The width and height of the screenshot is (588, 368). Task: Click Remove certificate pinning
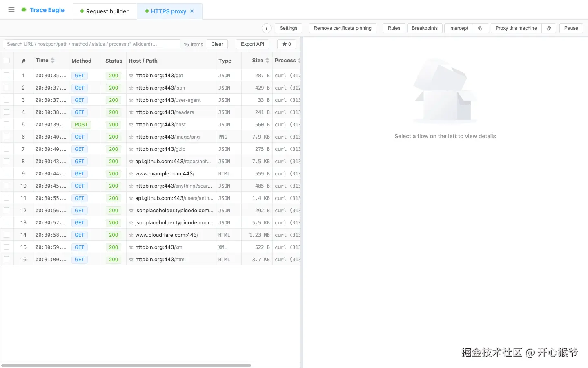343,28
